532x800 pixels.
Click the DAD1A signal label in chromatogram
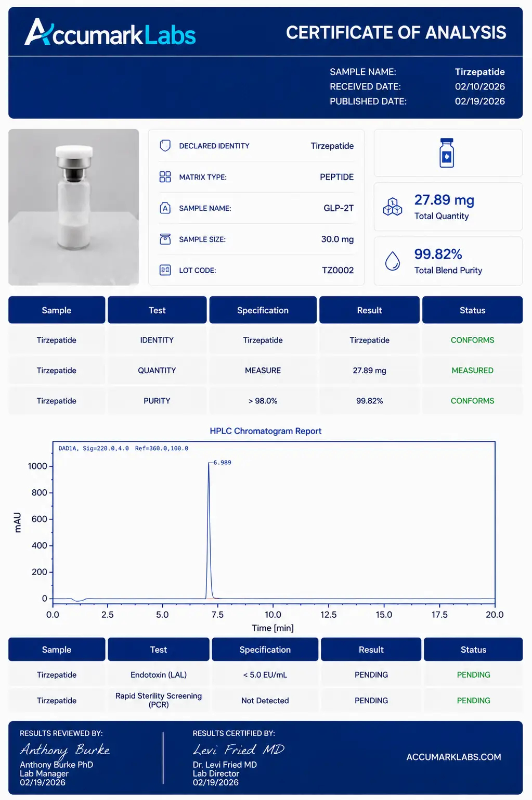pos(123,448)
